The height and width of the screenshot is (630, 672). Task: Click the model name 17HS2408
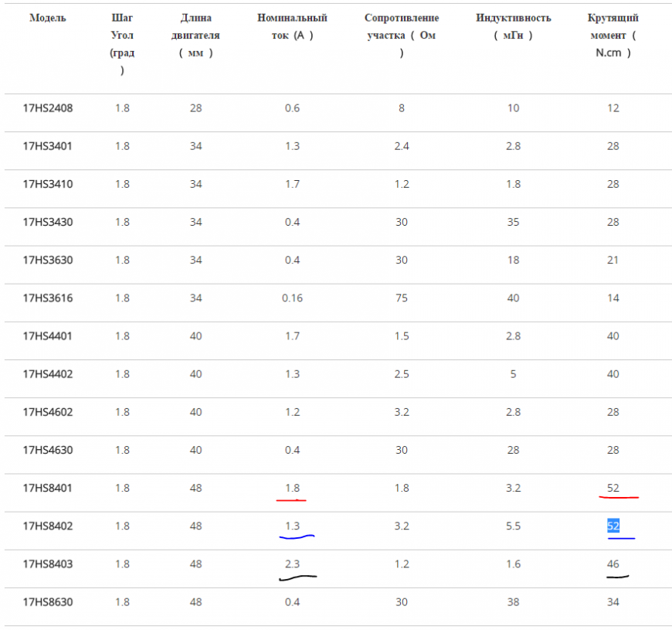[x=48, y=108]
